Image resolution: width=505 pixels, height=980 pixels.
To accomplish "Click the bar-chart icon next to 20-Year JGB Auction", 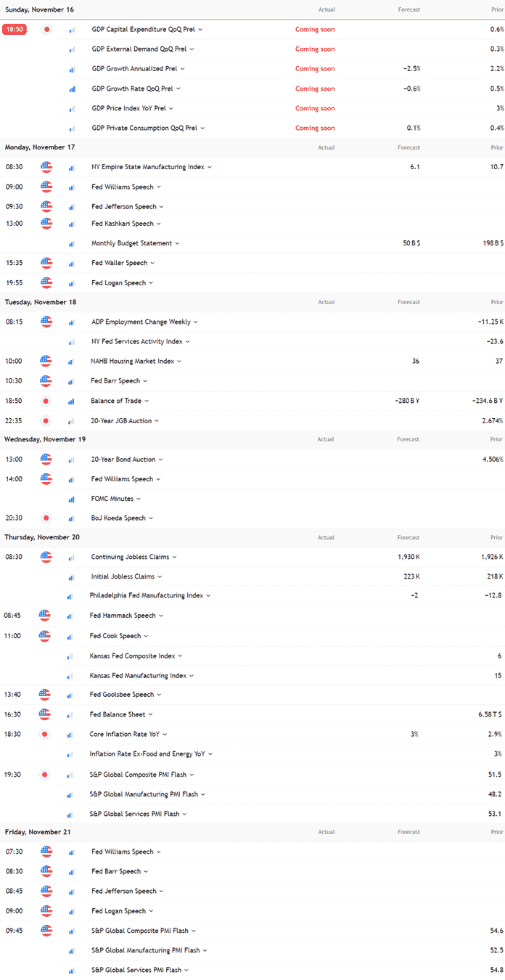I will [71, 420].
